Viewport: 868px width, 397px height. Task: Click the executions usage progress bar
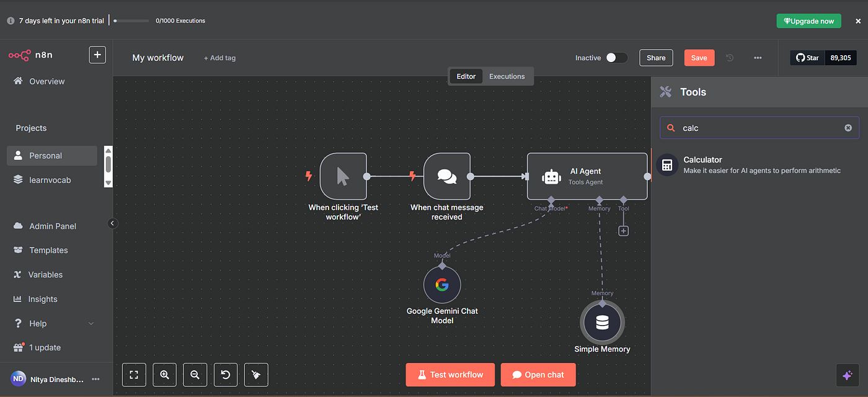click(x=131, y=20)
